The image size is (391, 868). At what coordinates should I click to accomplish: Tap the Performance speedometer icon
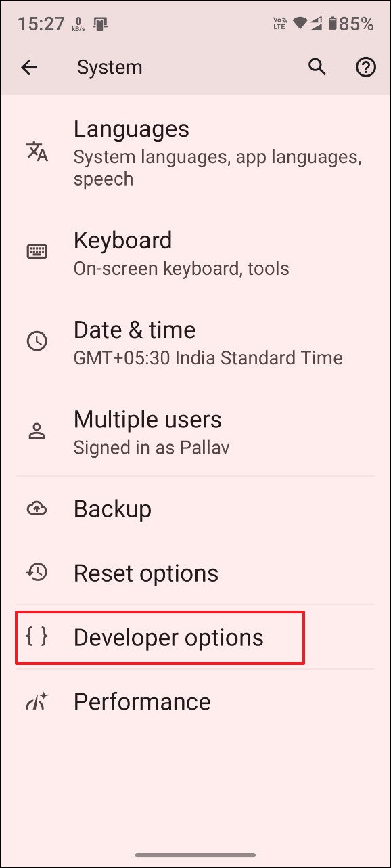[36, 701]
